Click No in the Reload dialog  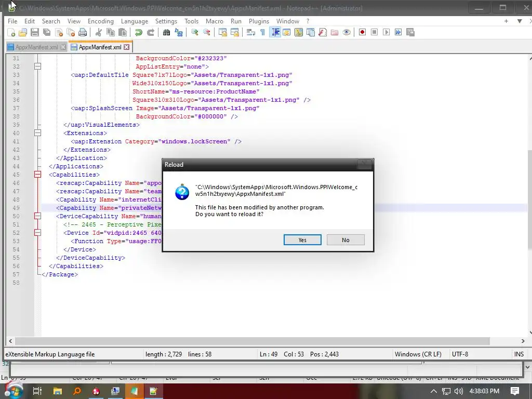click(x=345, y=240)
